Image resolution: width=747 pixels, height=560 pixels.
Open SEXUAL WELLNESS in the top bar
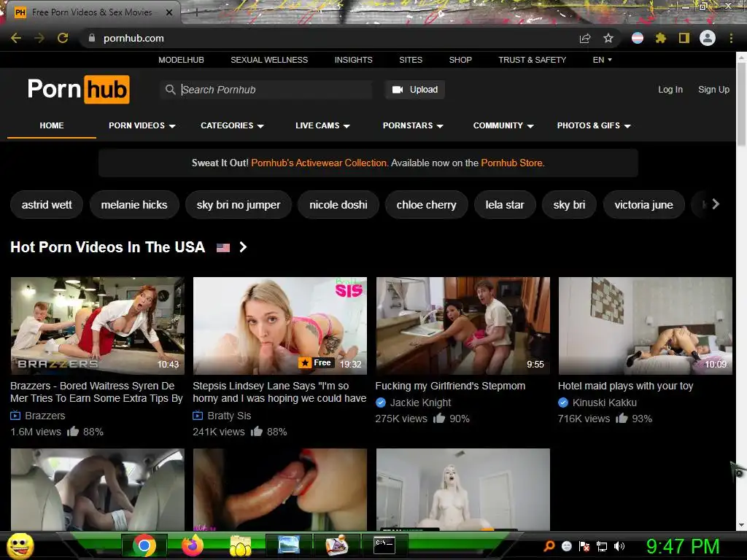[269, 60]
